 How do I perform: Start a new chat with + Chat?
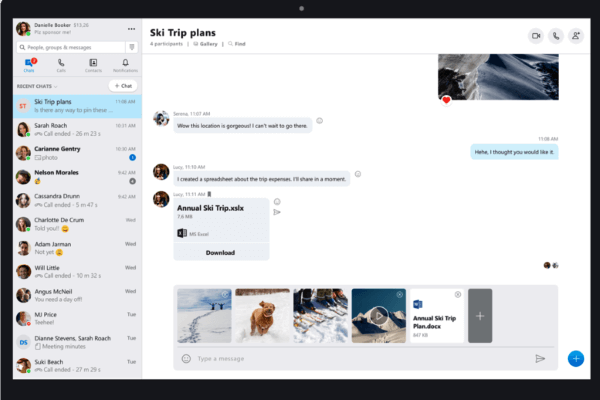point(123,86)
